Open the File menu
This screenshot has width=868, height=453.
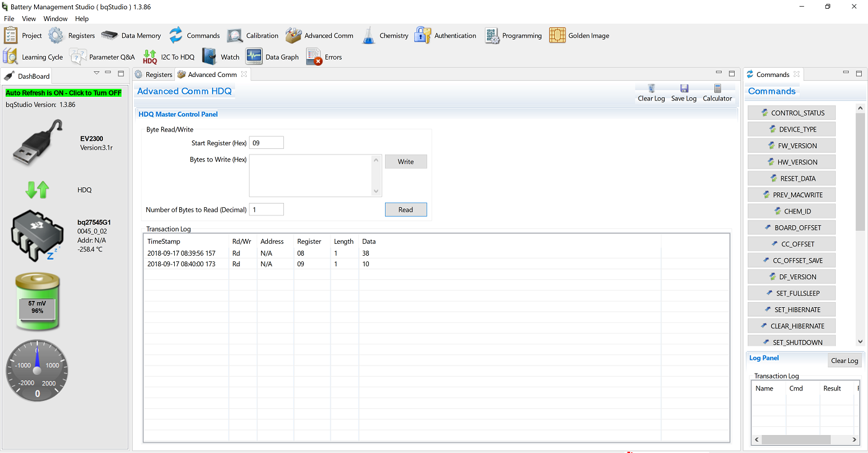tap(9, 19)
